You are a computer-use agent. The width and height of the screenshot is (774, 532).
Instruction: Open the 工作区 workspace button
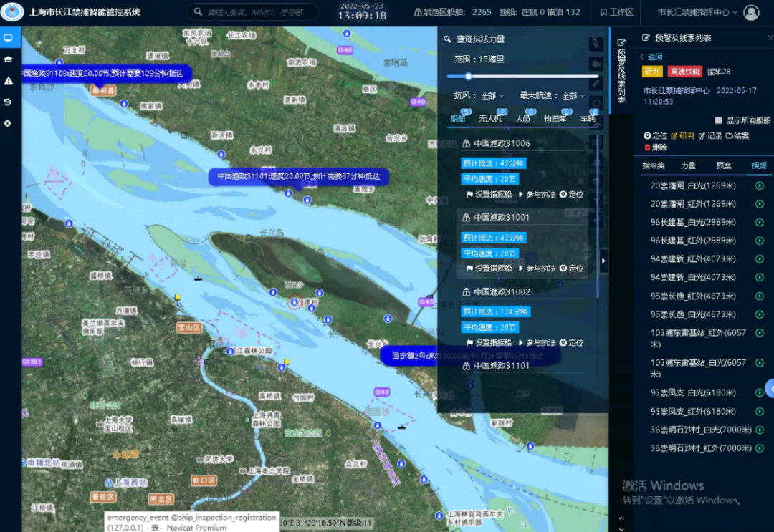(x=616, y=12)
